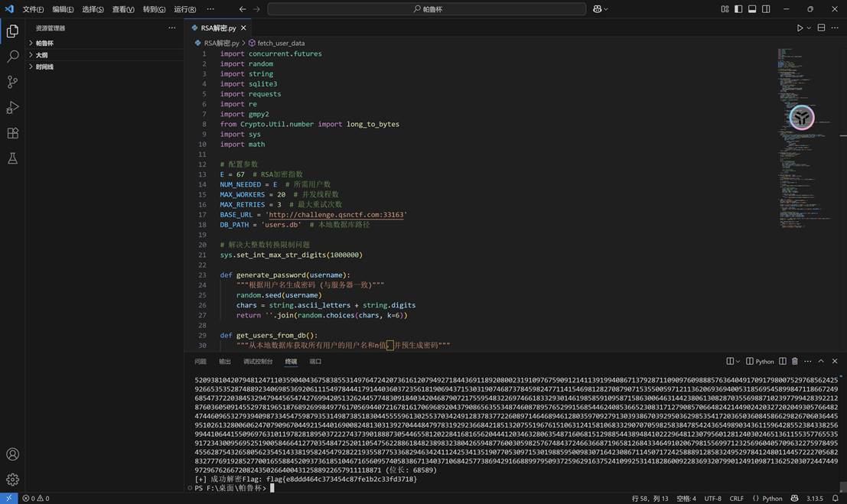Open Accounts icon in activity bar

12,454
